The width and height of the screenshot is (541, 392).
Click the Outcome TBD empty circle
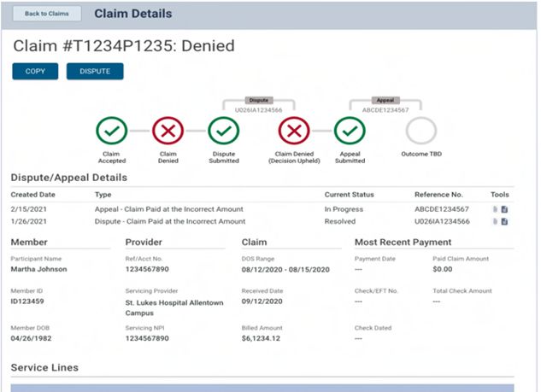click(x=420, y=132)
